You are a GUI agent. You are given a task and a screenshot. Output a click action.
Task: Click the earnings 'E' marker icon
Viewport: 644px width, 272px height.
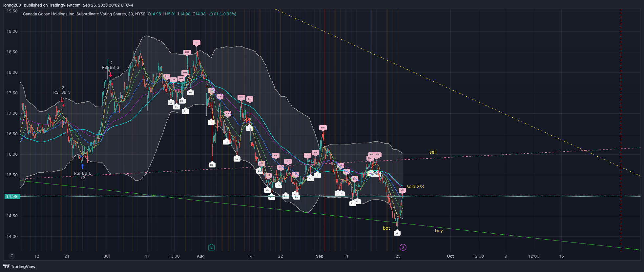tap(211, 247)
